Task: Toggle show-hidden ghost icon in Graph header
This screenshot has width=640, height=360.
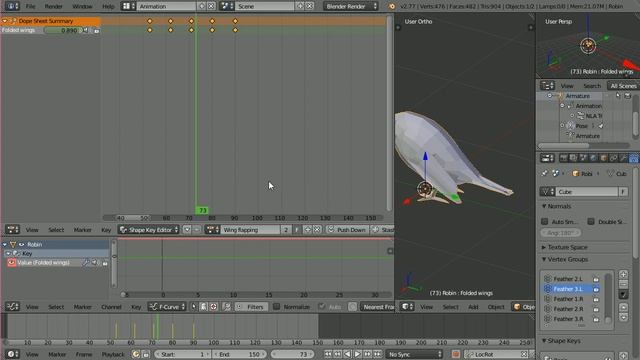Action: (203, 307)
